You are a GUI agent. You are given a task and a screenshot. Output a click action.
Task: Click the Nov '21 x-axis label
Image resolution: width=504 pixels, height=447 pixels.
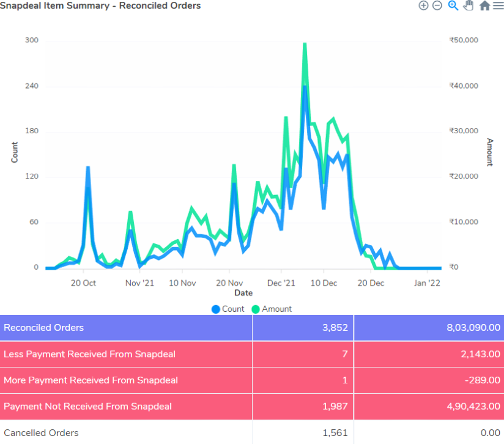139,283
